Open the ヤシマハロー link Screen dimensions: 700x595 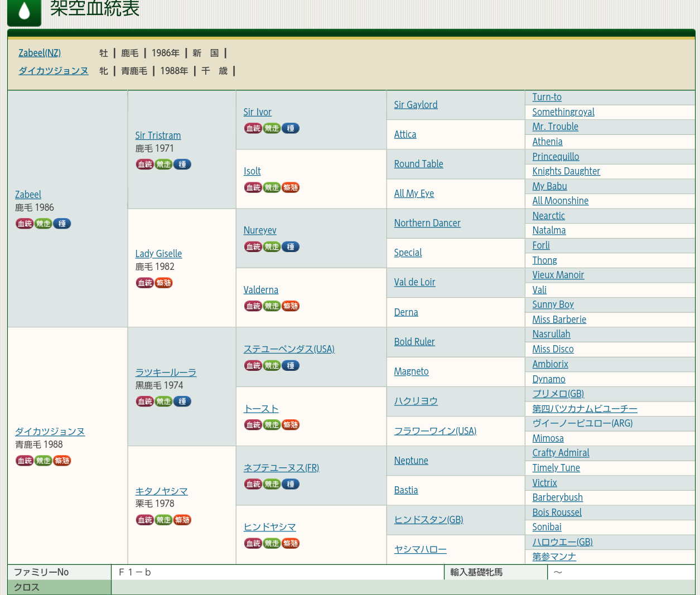coord(420,549)
